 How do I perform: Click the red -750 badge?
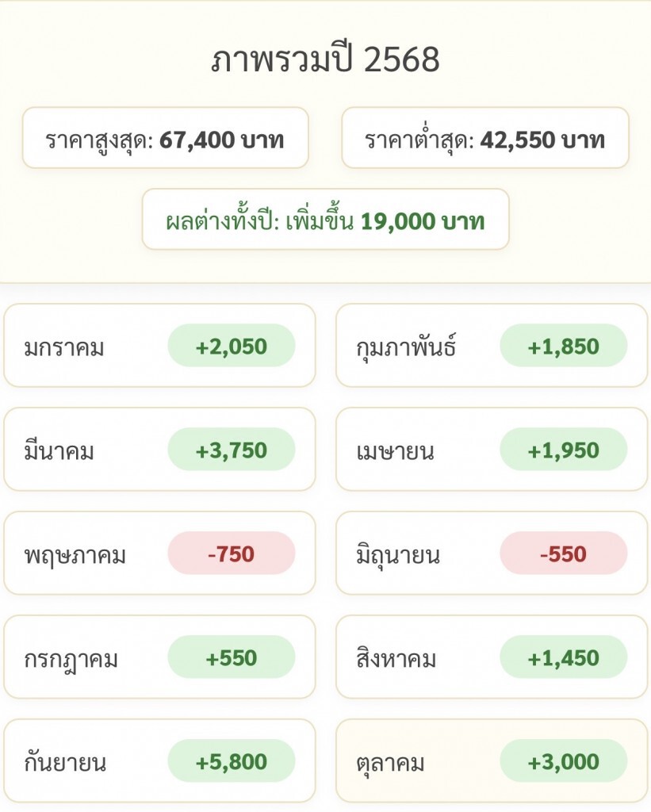point(231,554)
